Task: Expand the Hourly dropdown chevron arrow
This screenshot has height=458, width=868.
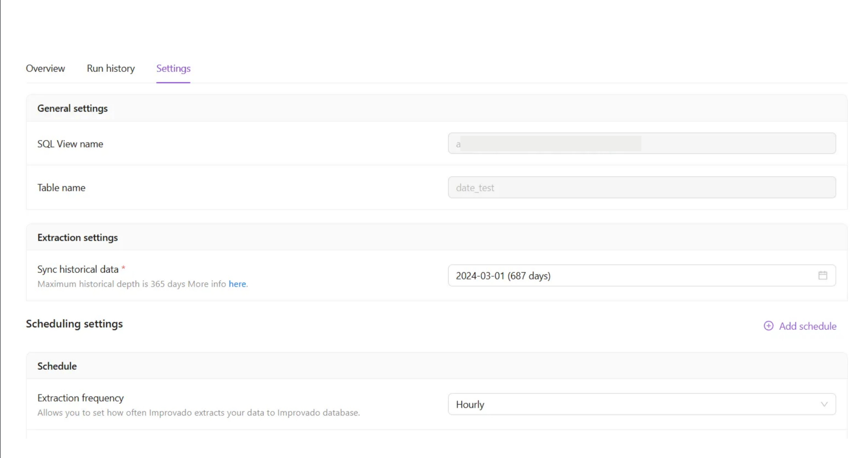Action: 824,404
